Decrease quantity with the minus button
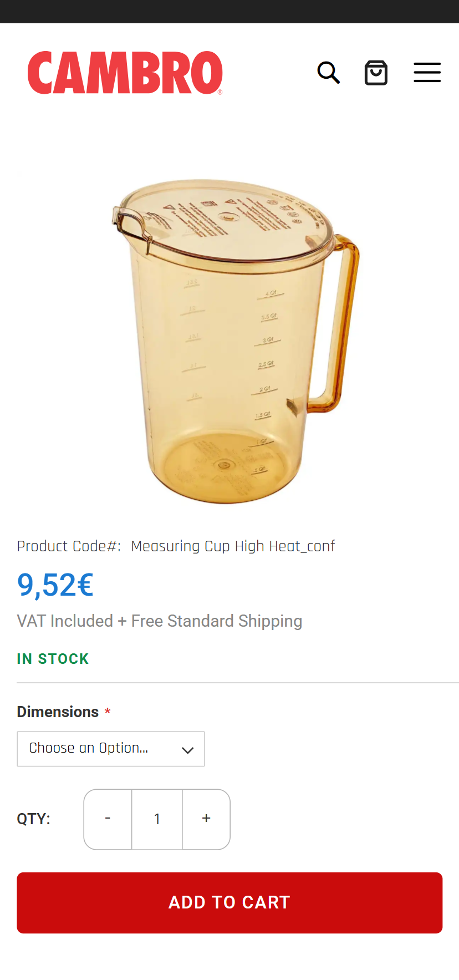This screenshot has height=980, width=459. (108, 819)
